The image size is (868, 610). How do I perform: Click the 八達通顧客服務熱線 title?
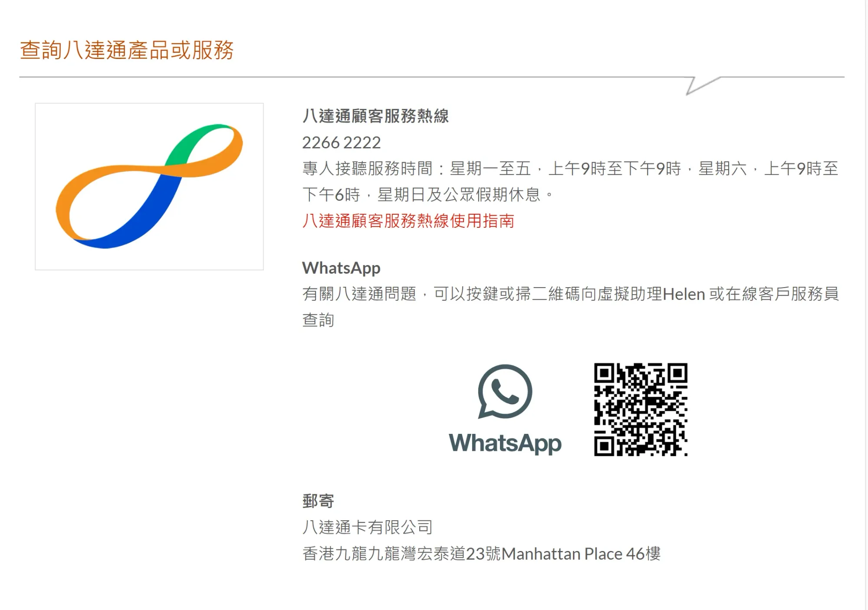375,116
